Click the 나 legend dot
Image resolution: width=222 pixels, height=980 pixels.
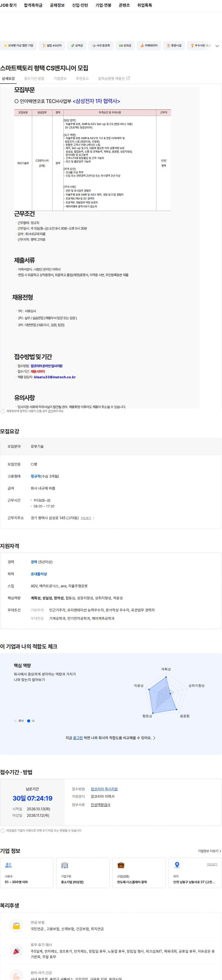point(28,721)
